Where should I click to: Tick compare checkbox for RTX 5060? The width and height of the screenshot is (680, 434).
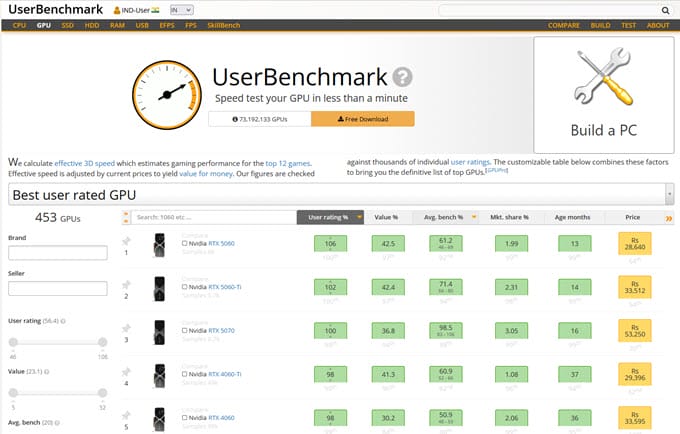point(185,244)
